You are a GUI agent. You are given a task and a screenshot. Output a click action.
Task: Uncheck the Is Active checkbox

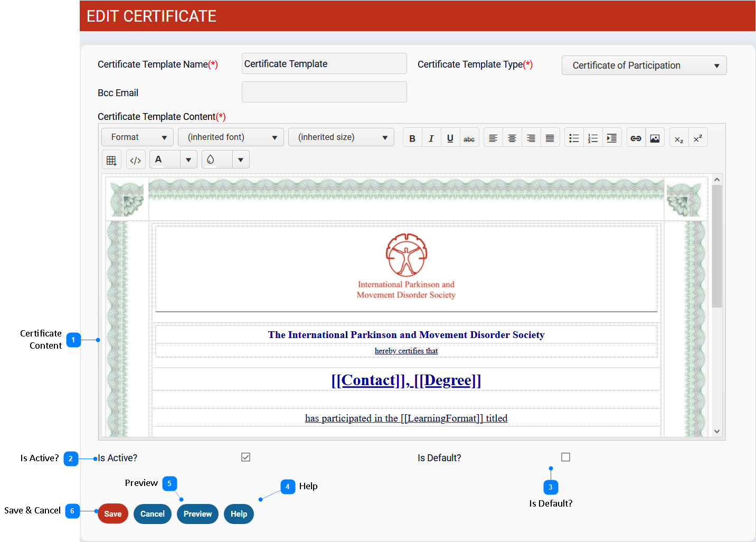click(245, 457)
